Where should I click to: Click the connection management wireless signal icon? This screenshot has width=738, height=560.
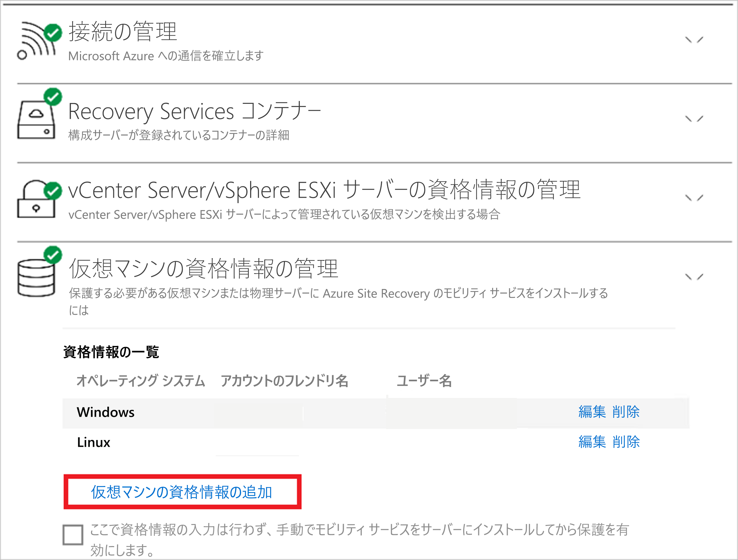coord(39,41)
